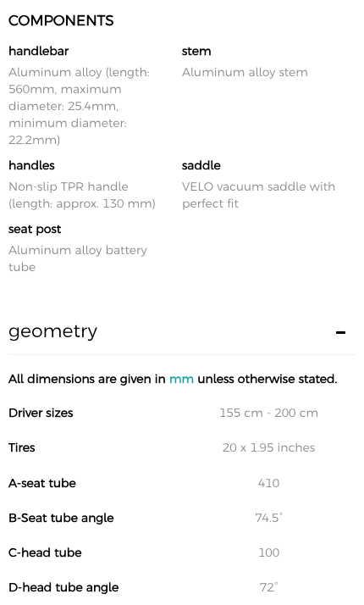Select the C-head tube value 100
364x605 pixels.
pos(268,552)
